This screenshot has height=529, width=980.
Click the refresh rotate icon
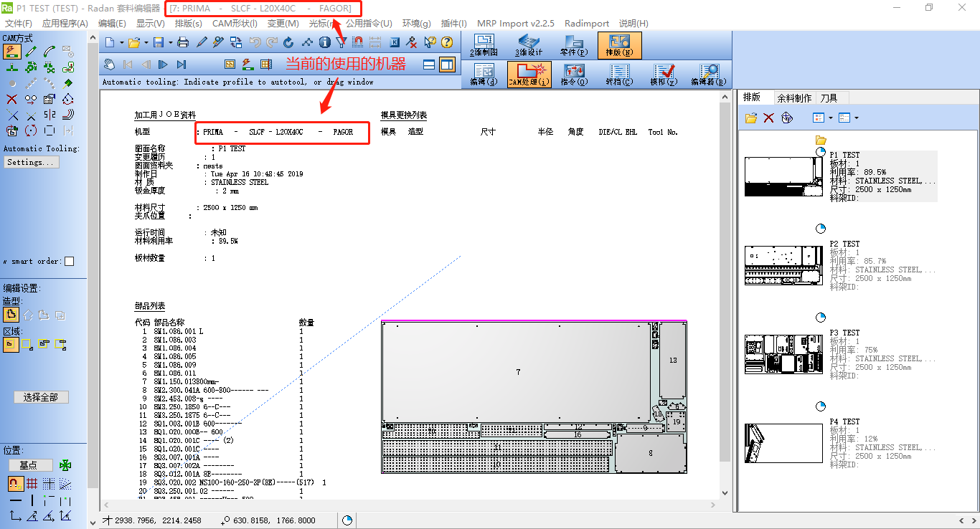pos(289,42)
